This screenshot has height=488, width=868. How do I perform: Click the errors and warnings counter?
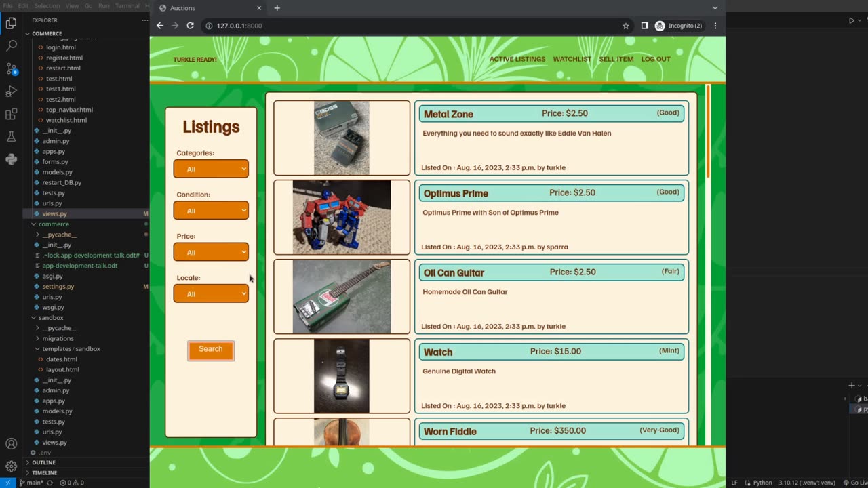(x=72, y=483)
